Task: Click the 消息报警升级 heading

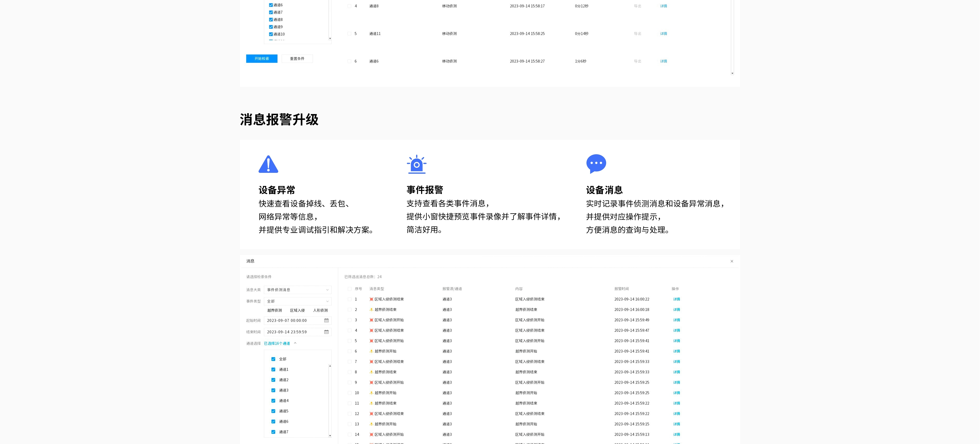Action: (279, 119)
